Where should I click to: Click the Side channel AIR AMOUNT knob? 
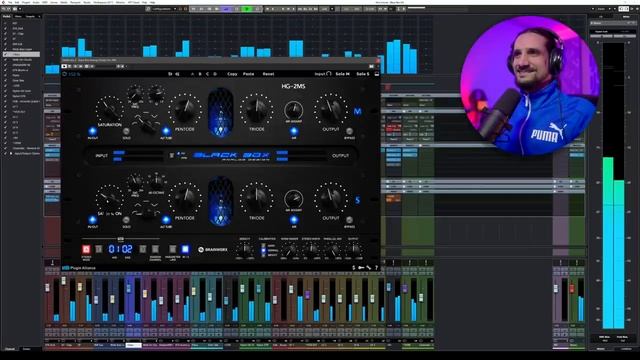(293, 199)
